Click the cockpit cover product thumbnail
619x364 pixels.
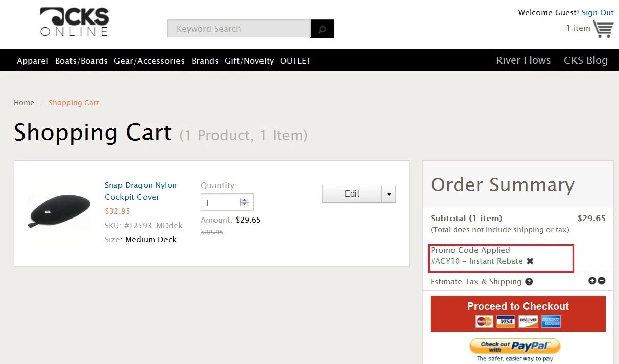(60, 211)
